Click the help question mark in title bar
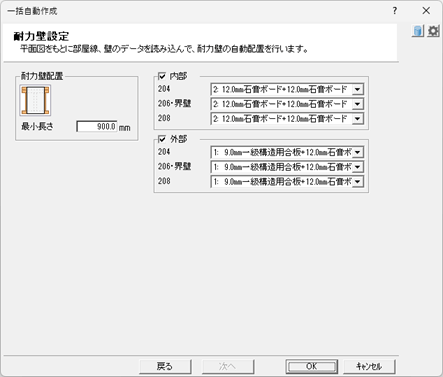 (395, 11)
